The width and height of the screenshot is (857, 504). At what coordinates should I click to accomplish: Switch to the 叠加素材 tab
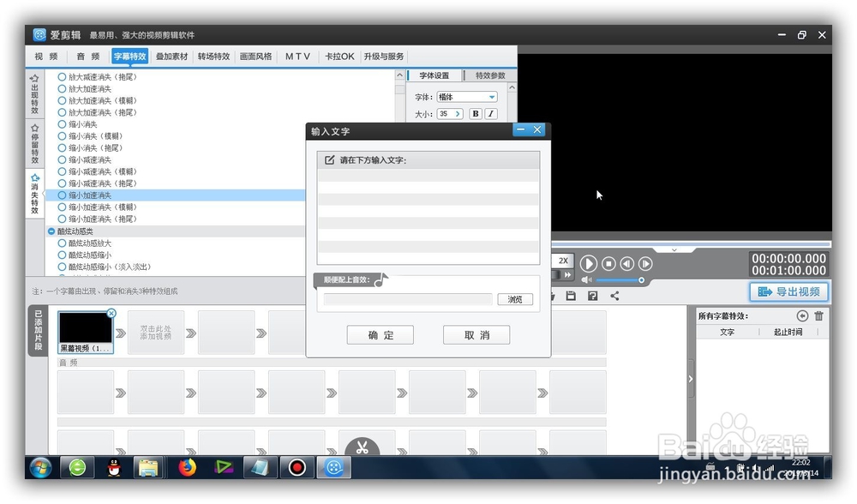[171, 57]
